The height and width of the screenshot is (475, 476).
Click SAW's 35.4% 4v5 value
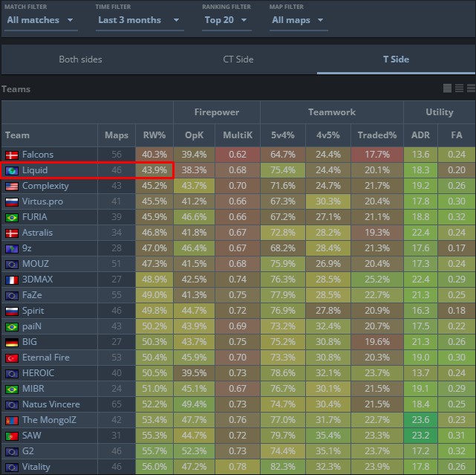pyautogui.click(x=328, y=436)
